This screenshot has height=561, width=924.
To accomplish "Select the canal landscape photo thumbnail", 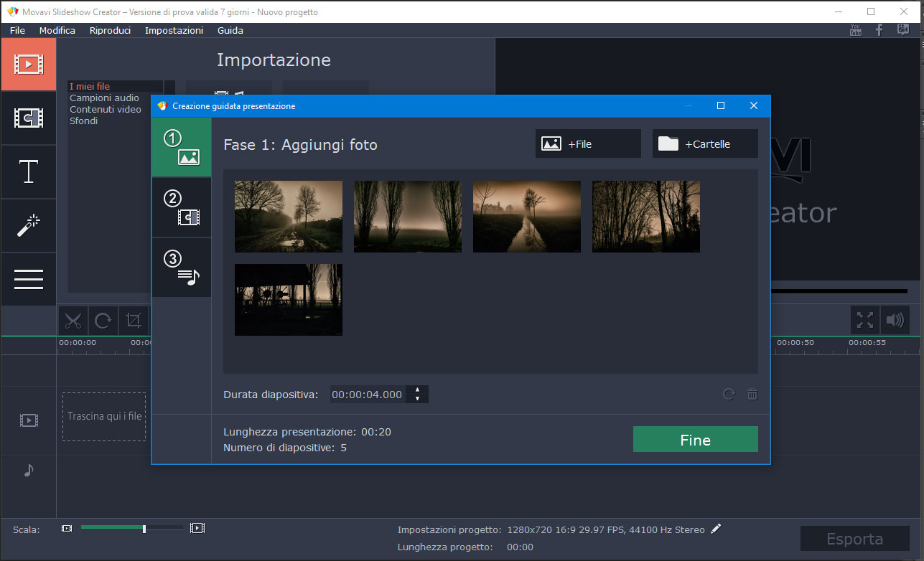I will [x=526, y=217].
